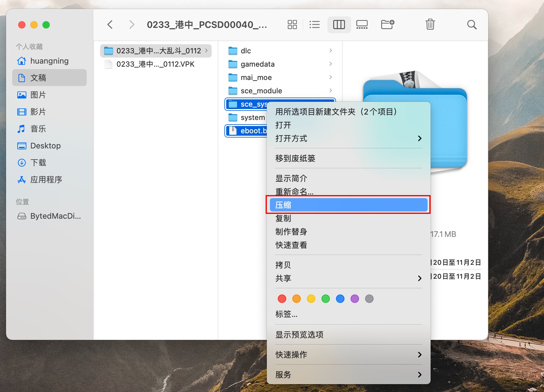Select BytedMacDi... disk in the sidebar
The height and width of the screenshot is (392, 544).
tap(49, 216)
